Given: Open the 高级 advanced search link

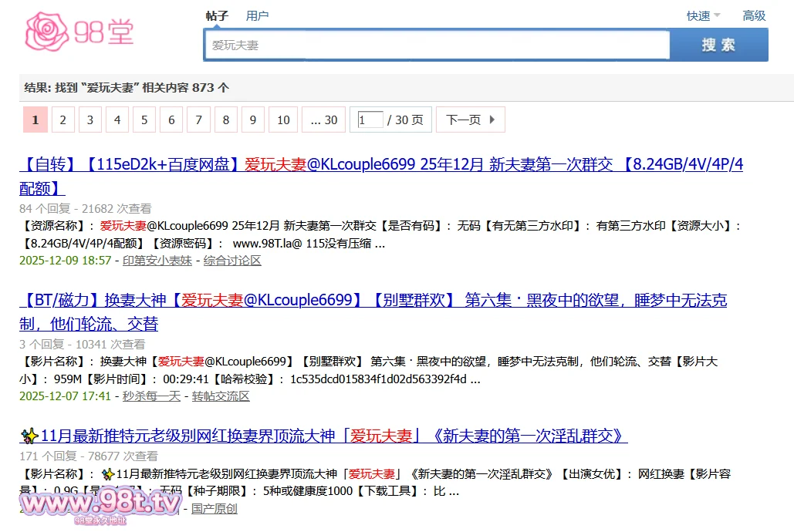Looking at the screenshot, I should [753, 15].
